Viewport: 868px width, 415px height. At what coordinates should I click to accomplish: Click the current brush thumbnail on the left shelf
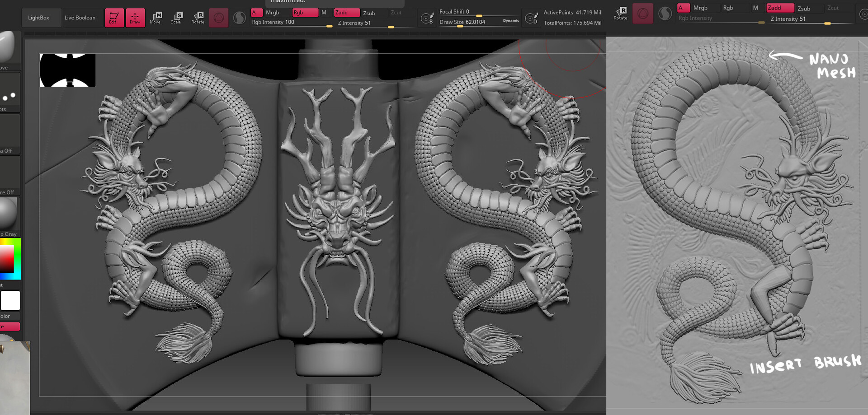[x=7, y=47]
